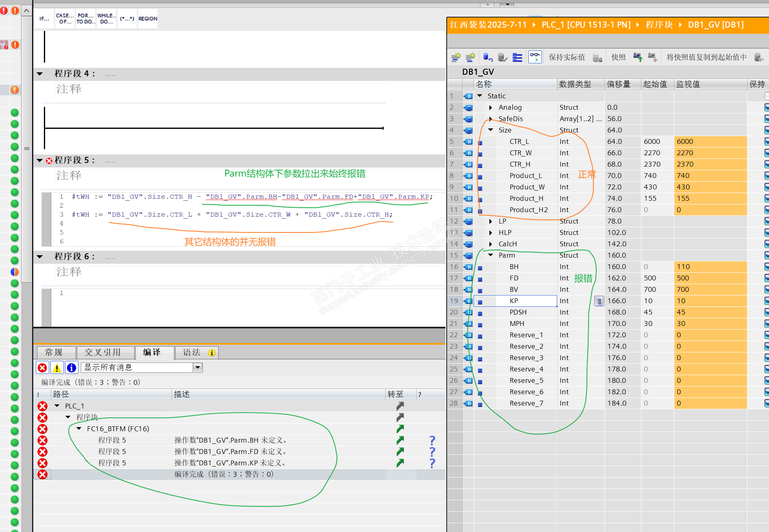Collapse network 5 header
Image resolution: width=769 pixels, height=532 pixels.
click(x=39, y=161)
